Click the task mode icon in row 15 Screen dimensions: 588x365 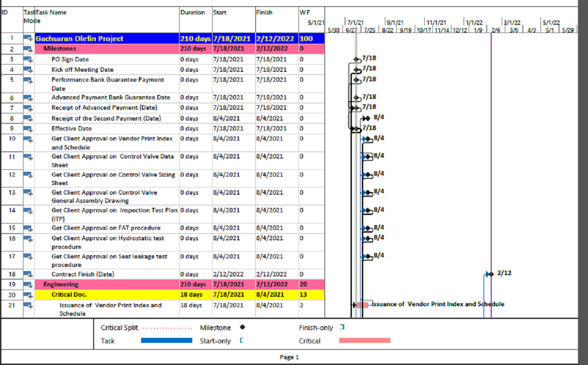(x=28, y=228)
